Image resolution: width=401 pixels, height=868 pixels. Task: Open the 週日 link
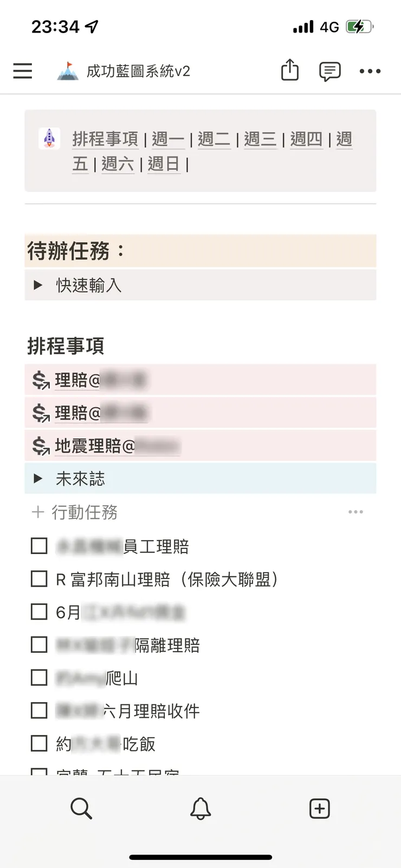[x=163, y=164]
